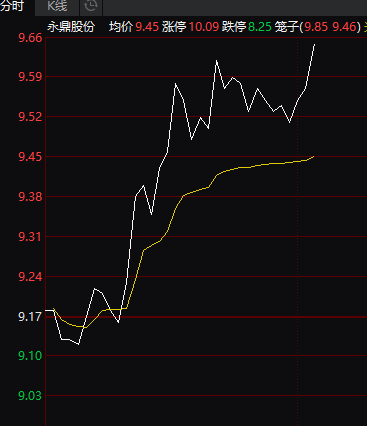Click the 9.59 price axis label
The image size is (367, 426).
pyautogui.click(x=30, y=77)
